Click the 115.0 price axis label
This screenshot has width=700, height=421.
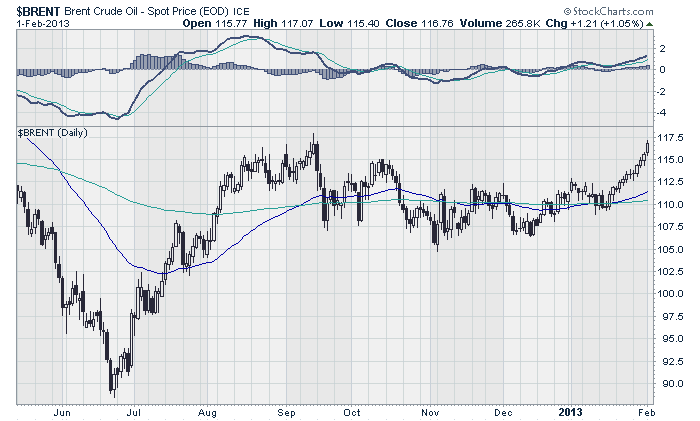click(x=671, y=159)
